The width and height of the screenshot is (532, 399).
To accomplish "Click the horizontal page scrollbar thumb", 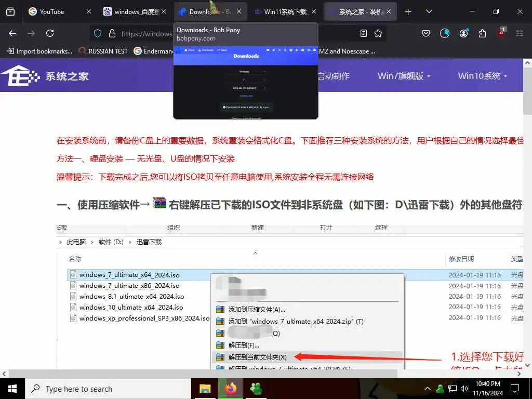I will pyautogui.click(x=203, y=374).
